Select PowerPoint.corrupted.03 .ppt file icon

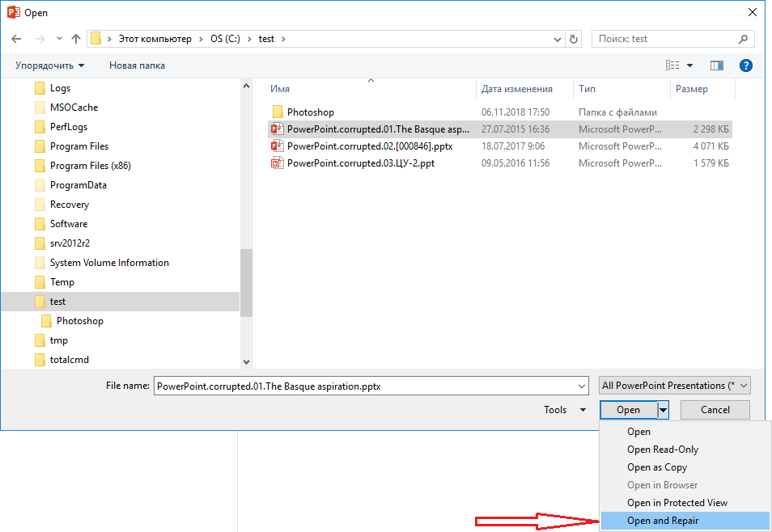click(x=277, y=163)
